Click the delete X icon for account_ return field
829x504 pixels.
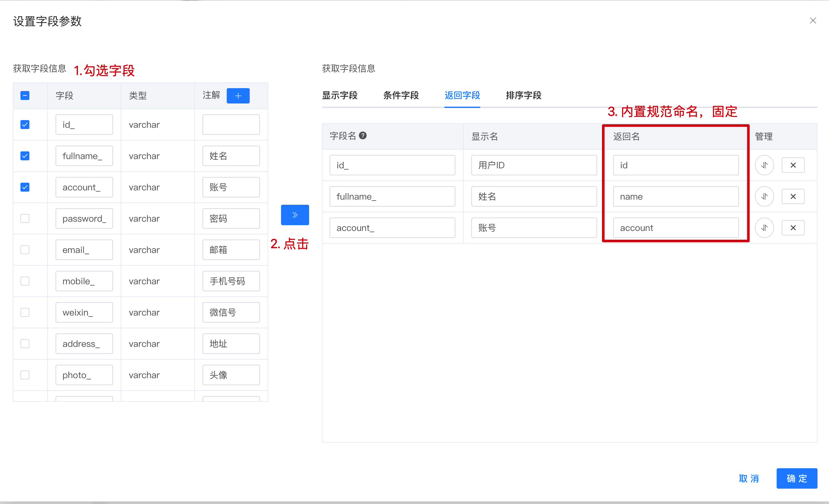(x=794, y=228)
